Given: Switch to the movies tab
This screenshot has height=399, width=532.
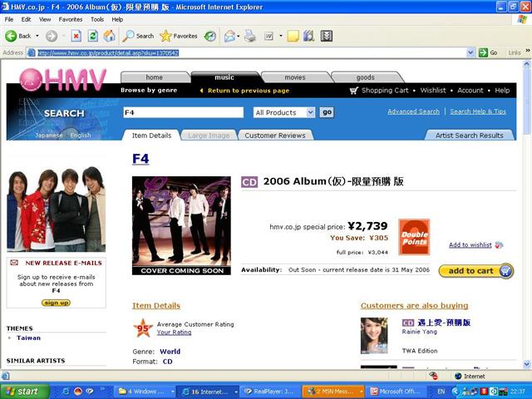Looking at the screenshot, I should click(295, 77).
